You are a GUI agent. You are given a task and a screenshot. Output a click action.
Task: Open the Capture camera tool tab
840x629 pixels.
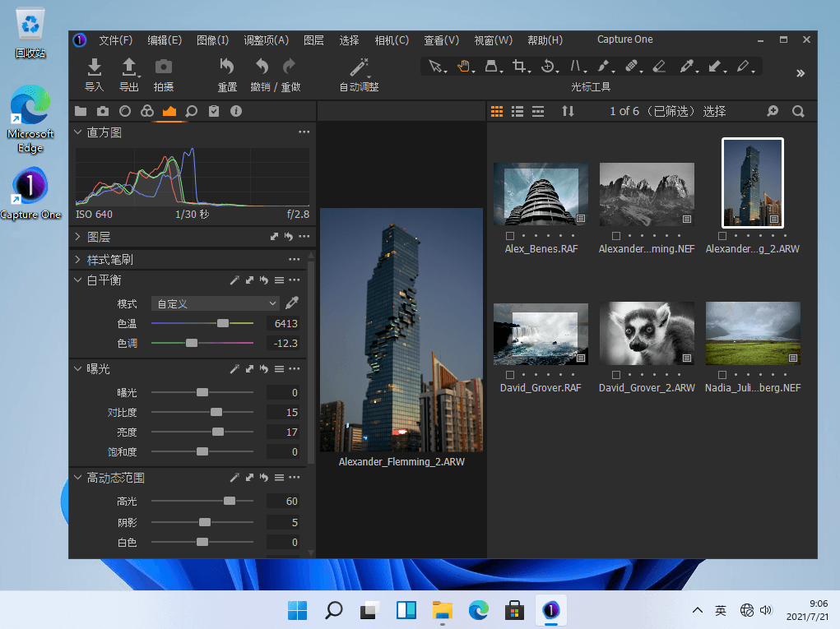point(103,111)
